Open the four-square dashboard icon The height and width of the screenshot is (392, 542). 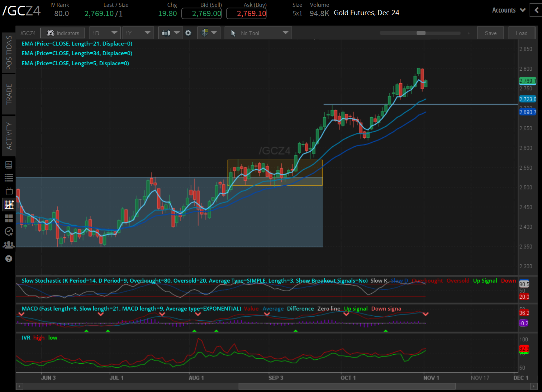(9, 218)
